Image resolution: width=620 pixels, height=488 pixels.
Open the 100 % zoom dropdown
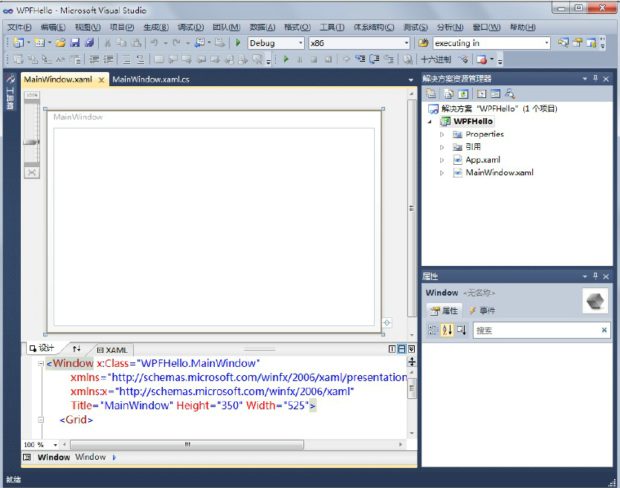pyautogui.click(x=55, y=444)
